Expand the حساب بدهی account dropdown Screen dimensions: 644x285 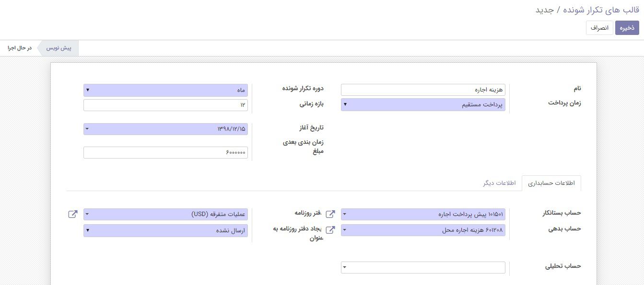(423, 230)
